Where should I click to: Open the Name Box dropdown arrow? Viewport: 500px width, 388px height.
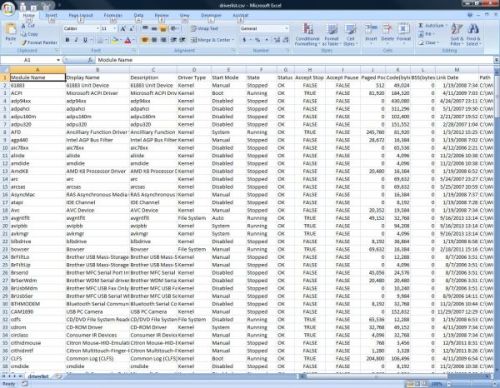tap(58, 60)
